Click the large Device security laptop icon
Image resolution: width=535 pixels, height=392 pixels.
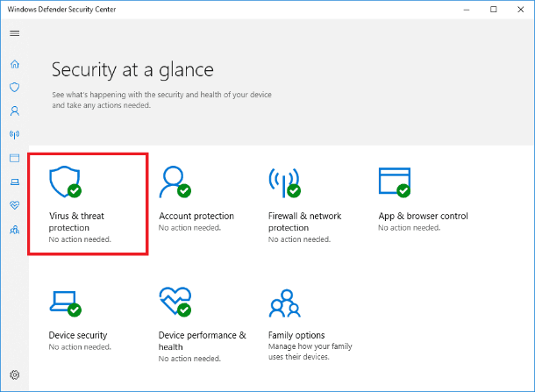click(x=65, y=303)
